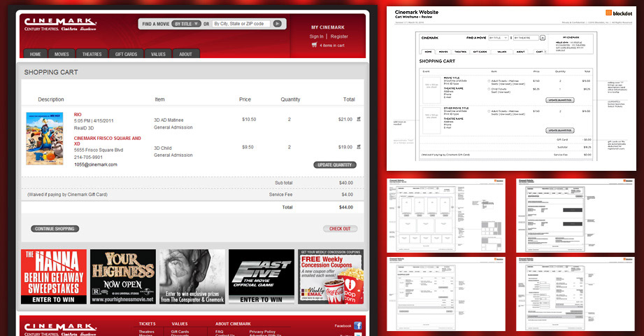
Task: Open the large Cart Wireframe Review image
Action: click(511, 88)
